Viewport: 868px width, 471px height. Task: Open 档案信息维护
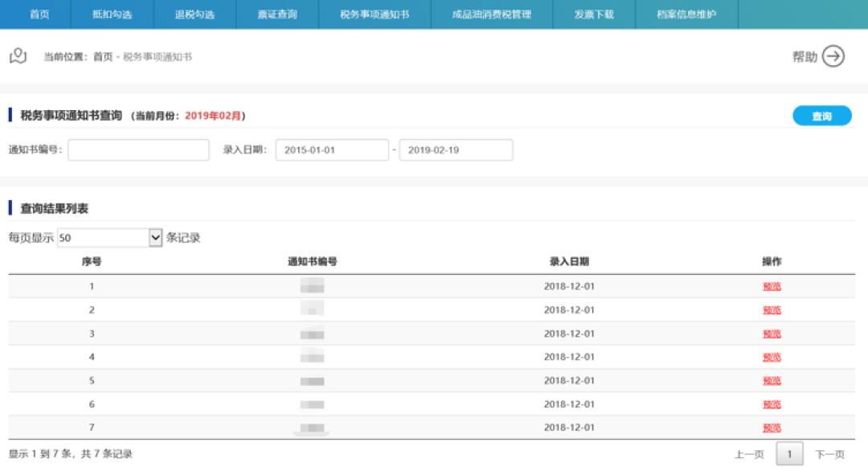pyautogui.click(x=688, y=14)
